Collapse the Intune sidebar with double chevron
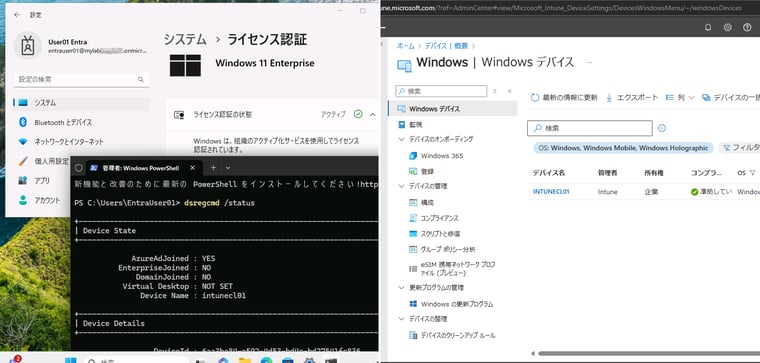 509,91
